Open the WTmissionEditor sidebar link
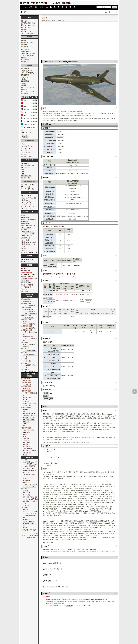 (27, 196)
